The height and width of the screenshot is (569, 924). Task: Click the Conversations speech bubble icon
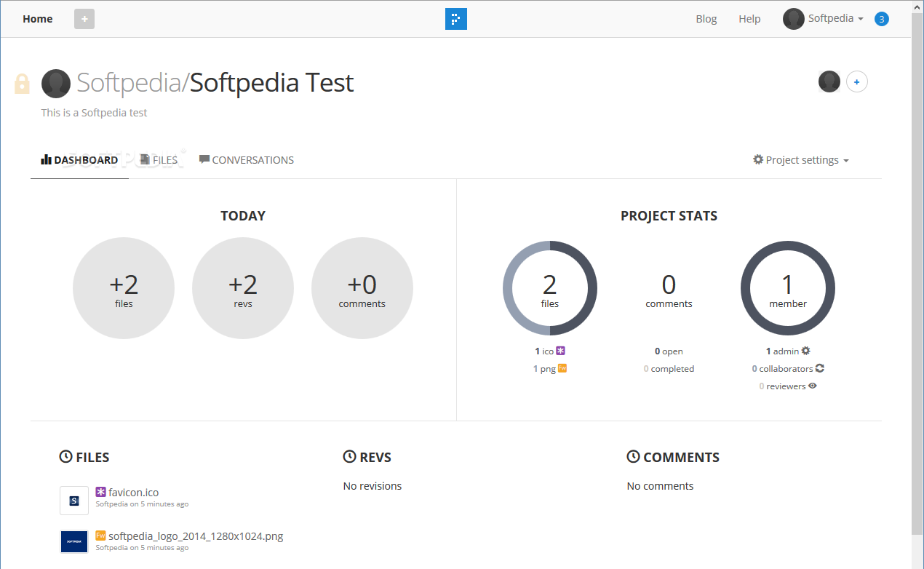click(x=204, y=159)
